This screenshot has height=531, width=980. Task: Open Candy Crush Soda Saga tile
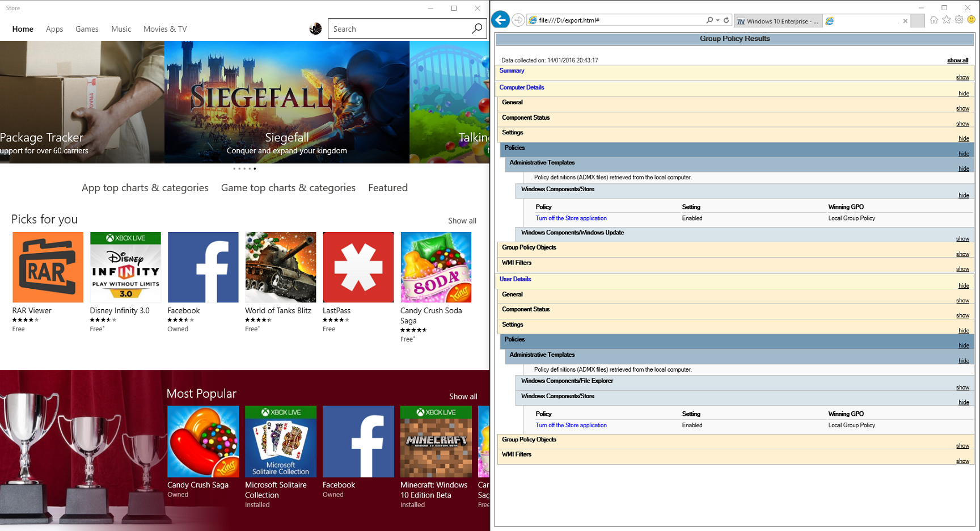(x=436, y=287)
